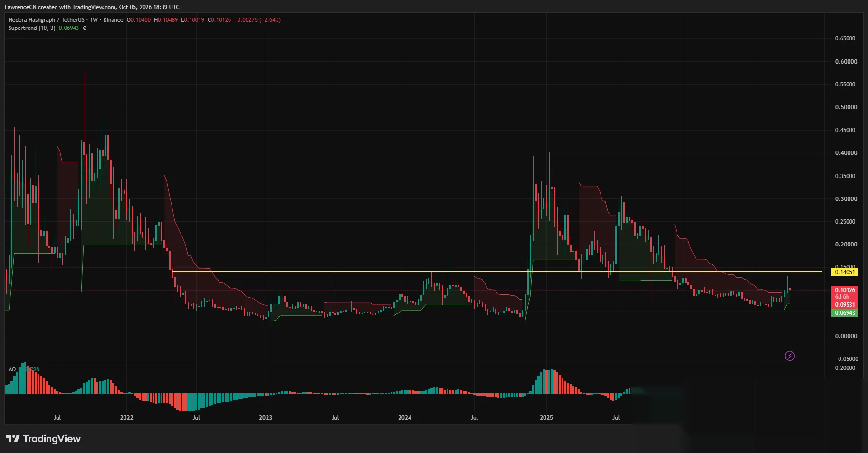The width and height of the screenshot is (868, 453).
Task: Click the high price H0.10489
Action: coord(166,20)
